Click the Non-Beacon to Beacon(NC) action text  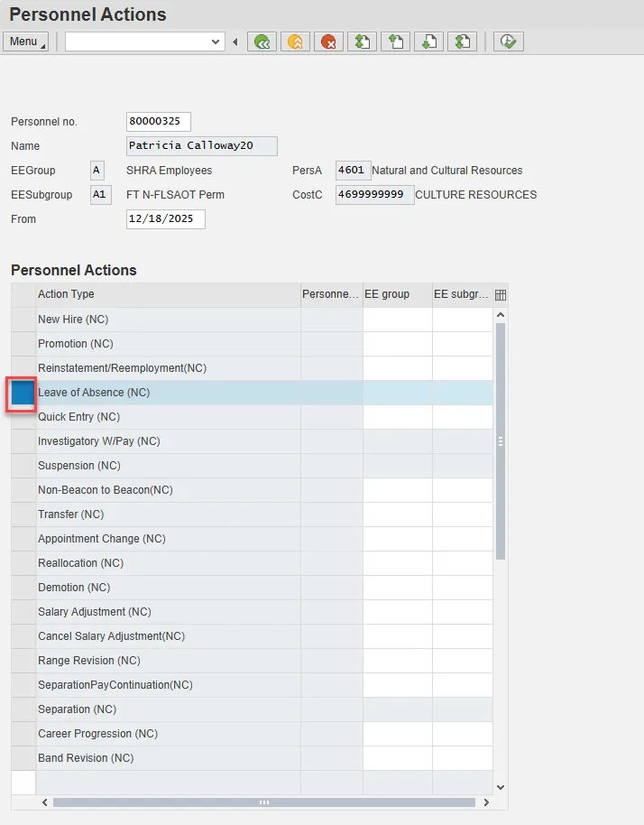pyautogui.click(x=106, y=490)
